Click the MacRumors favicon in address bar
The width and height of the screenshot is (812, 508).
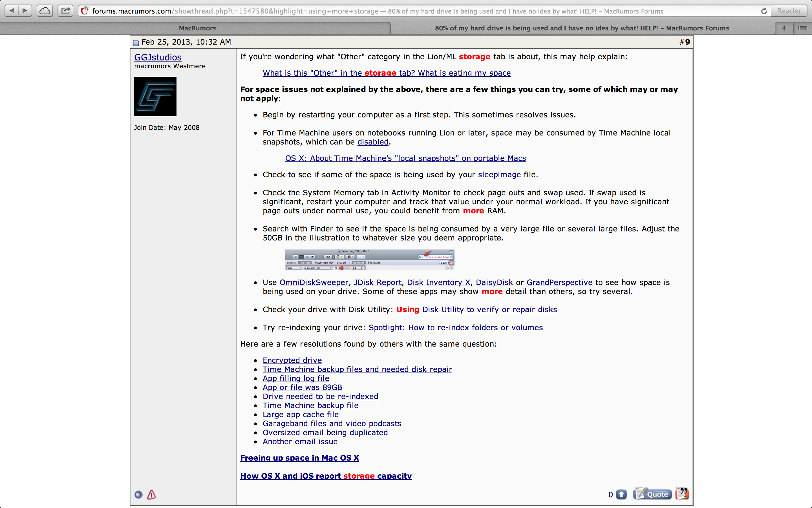coord(85,11)
